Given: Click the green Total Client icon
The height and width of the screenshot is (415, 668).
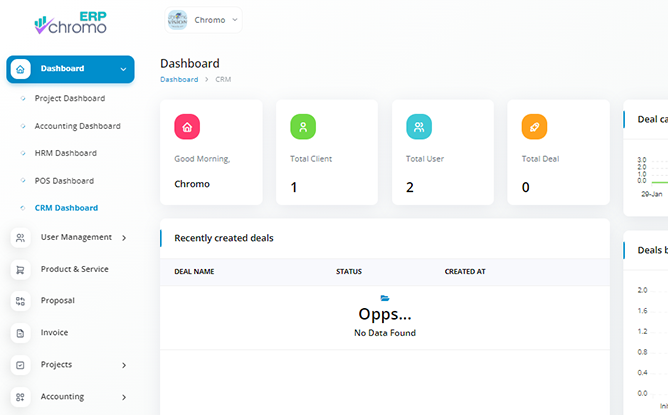Looking at the screenshot, I should point(303,127).
